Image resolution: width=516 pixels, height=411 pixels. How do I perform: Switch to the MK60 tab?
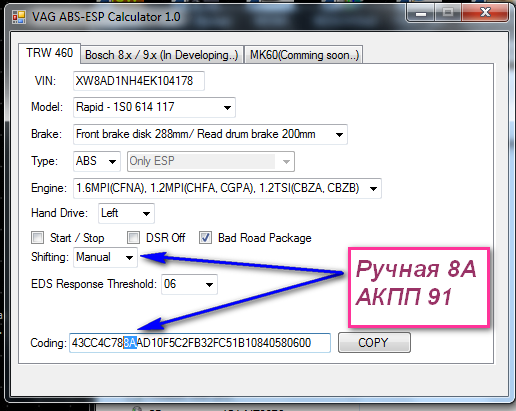(x=304, y=55)
